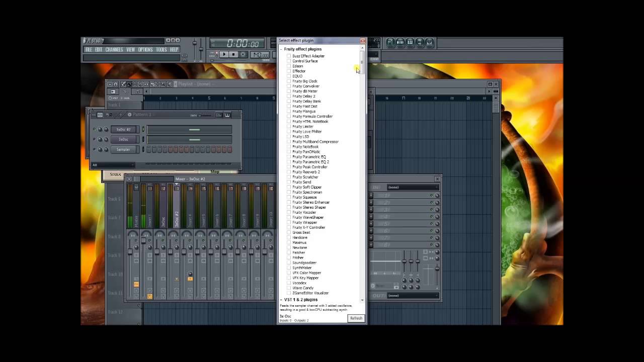The width and height of the screenshot is (644, 362).
Task: Click Fruity Delay Bank in the list
Action: point(306,101)
